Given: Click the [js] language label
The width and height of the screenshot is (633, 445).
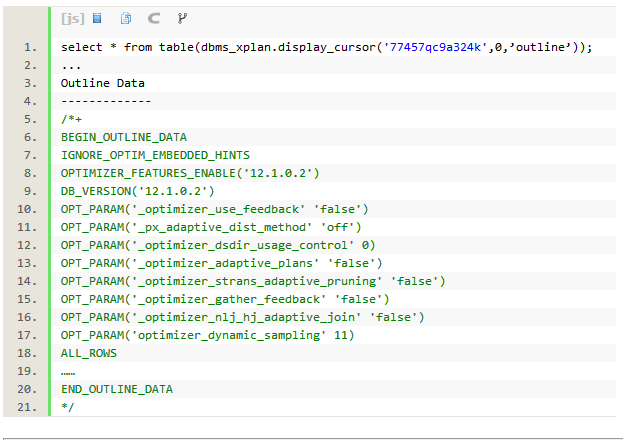Looking at the screenshot, I should pyautogui.click(x=72, y=18).
